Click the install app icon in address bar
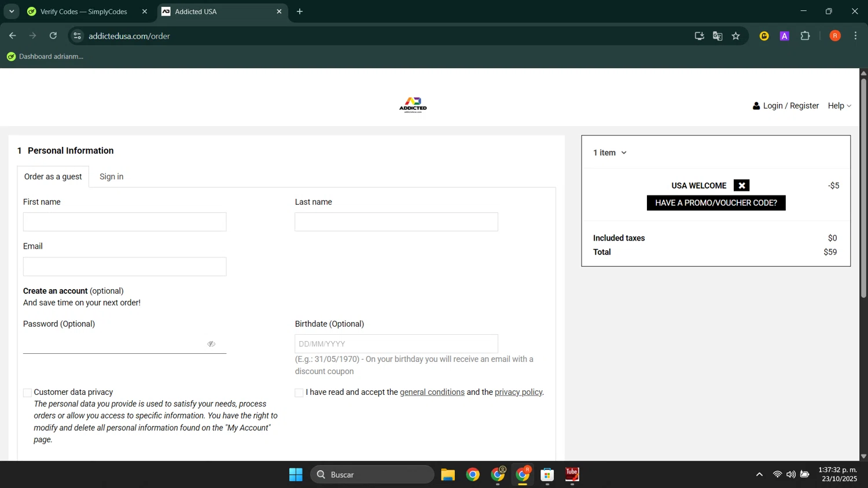Viewport: 868px width, 488px height. click(x=700, y=36)
